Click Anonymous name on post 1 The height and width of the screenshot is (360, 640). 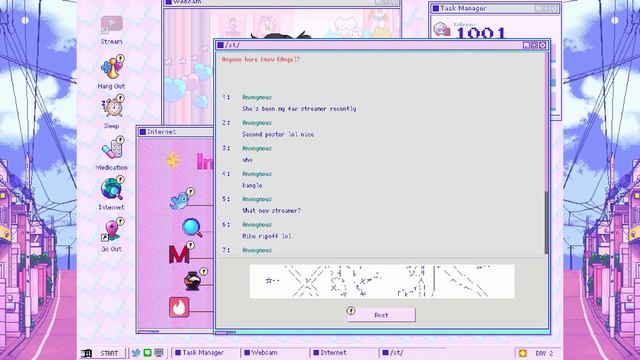tap(257, 98)
